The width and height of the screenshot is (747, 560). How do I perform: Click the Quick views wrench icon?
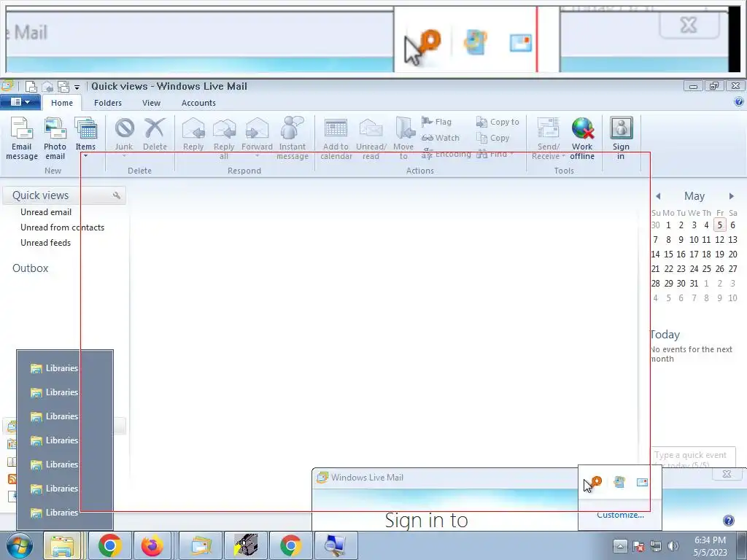(117, 195)
